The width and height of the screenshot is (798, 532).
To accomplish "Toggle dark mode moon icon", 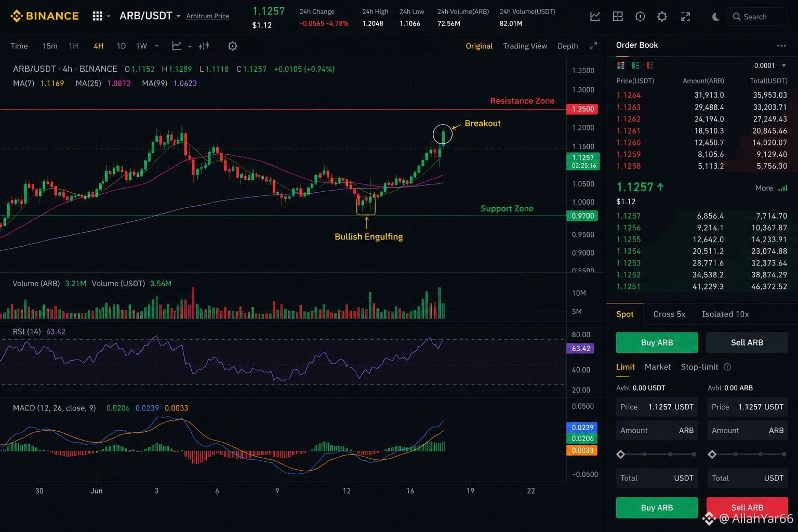I will 716,17.
